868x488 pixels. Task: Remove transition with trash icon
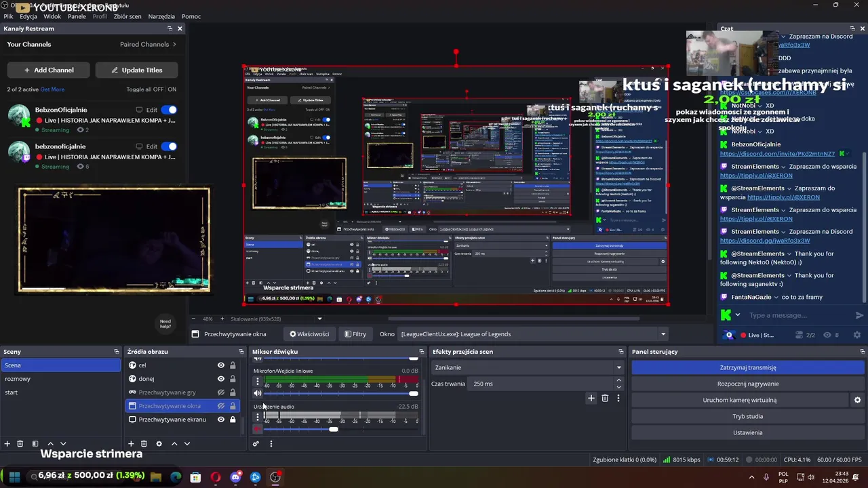pos(605,399)
